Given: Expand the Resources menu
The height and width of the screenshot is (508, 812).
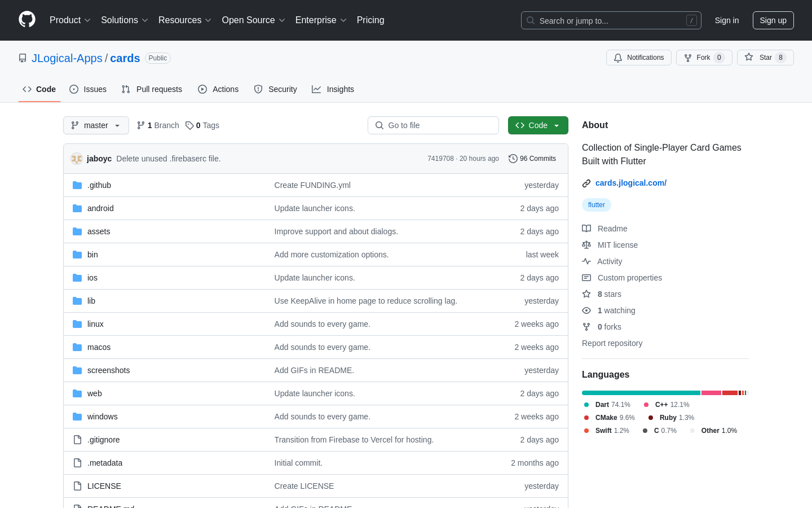Looking at the screenshot, I should click(x=185, y=20).
